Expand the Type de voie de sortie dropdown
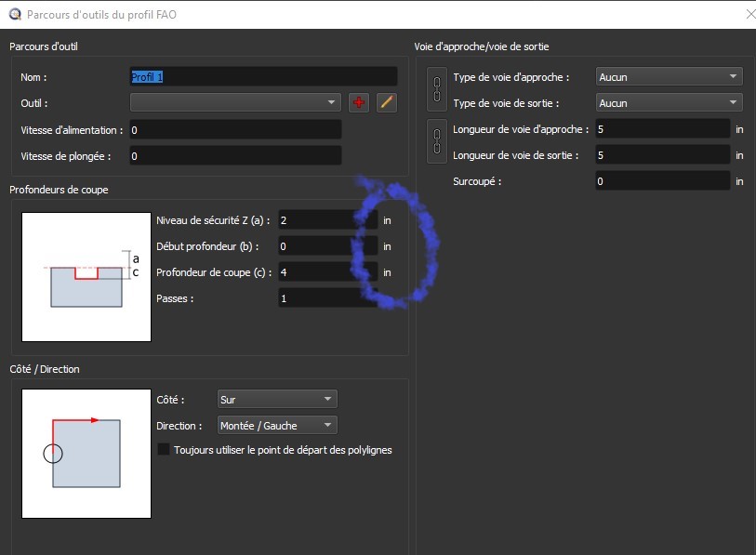 pyautogui.click(x=668, y=103)
